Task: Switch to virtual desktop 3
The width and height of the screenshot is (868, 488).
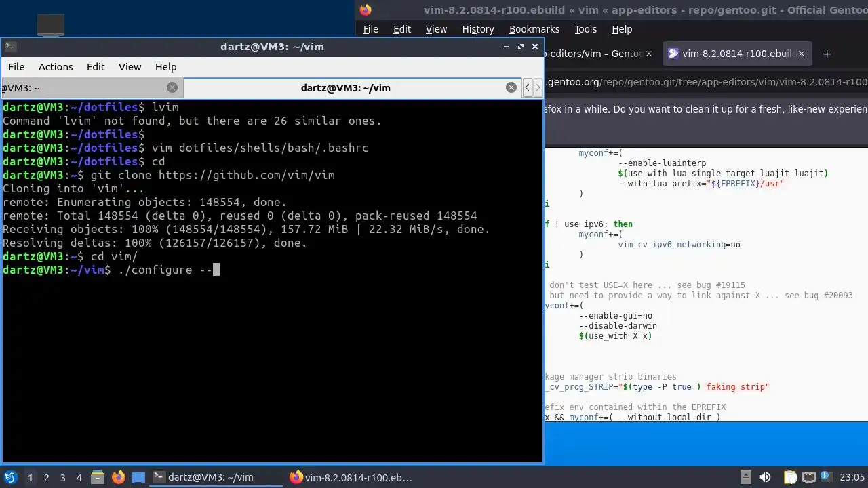Action: coord(63,478)
